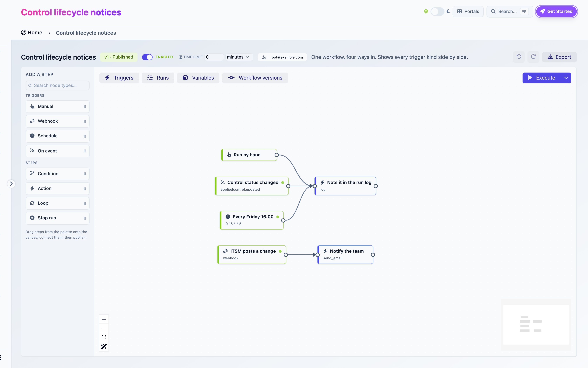
Task: Click the undo arrow icon
Action: [519, 57]
